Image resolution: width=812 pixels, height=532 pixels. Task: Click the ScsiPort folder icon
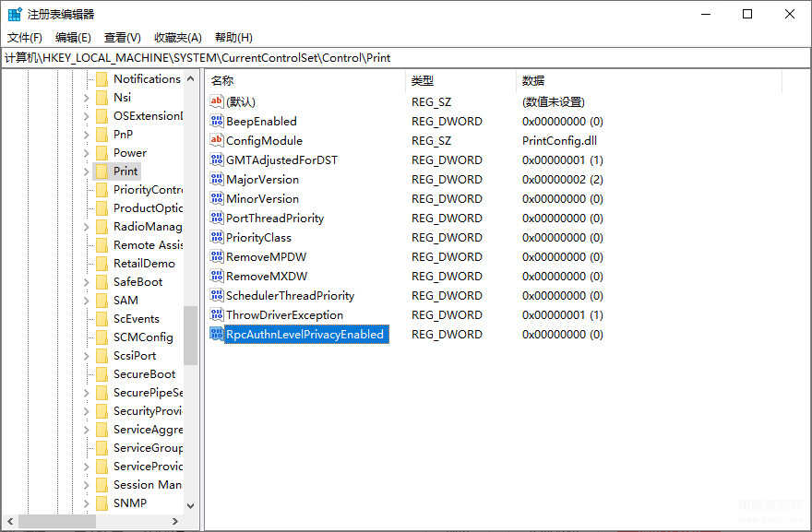102,356
